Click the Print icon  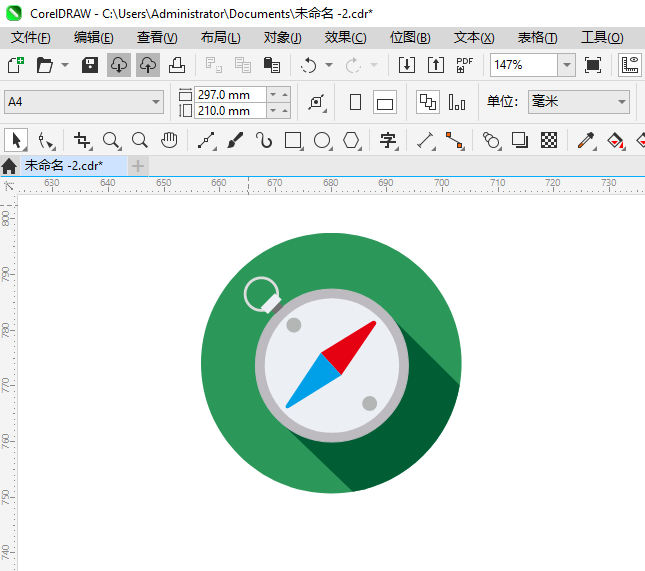pos(177,65)
